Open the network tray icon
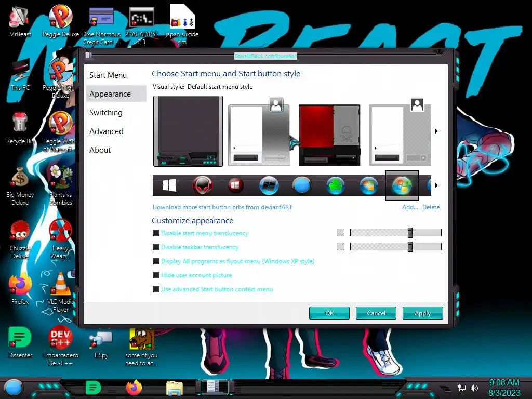 coord(462,388)
